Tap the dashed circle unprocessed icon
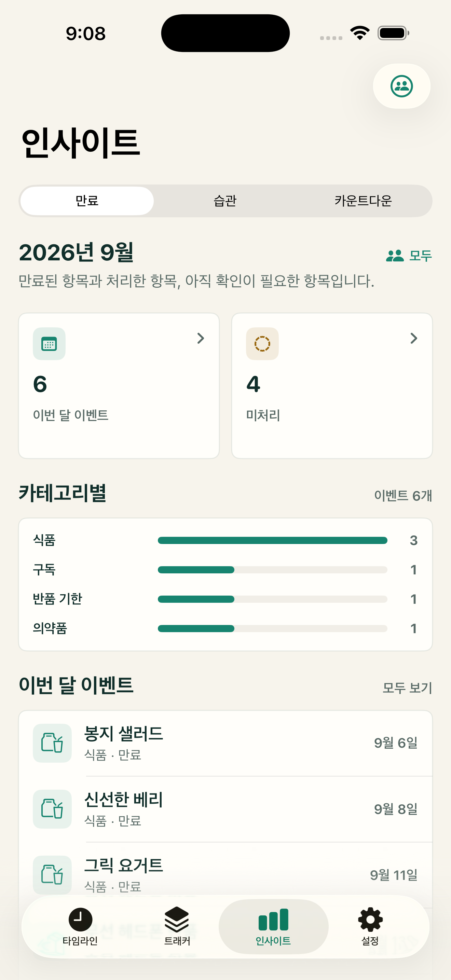 point(262,343)
